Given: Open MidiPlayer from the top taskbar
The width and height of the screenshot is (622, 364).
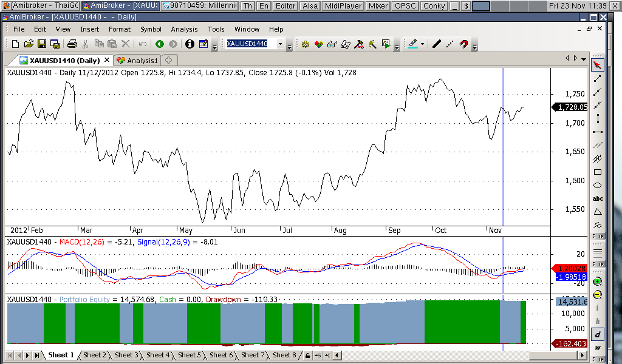Looking at the screenshot, I should tap(343, 6).
